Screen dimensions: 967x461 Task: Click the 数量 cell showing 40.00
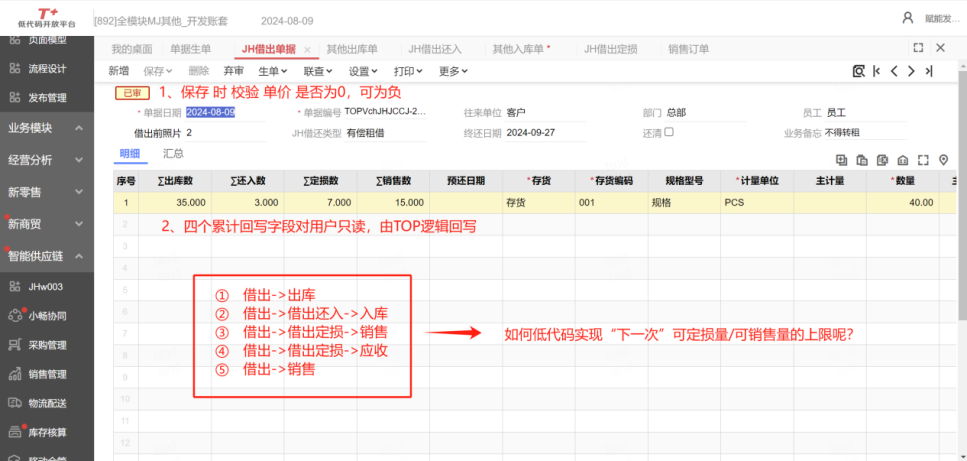click(903, 202)
